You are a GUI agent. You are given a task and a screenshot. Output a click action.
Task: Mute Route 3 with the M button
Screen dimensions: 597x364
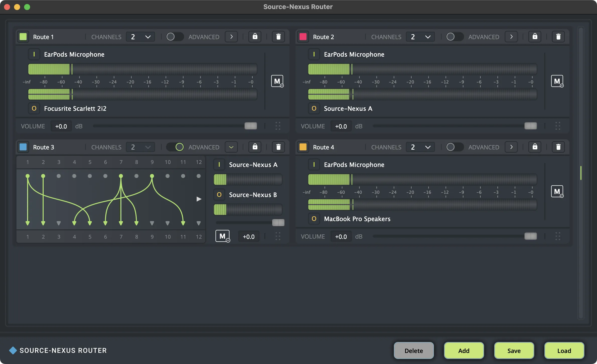222,236
